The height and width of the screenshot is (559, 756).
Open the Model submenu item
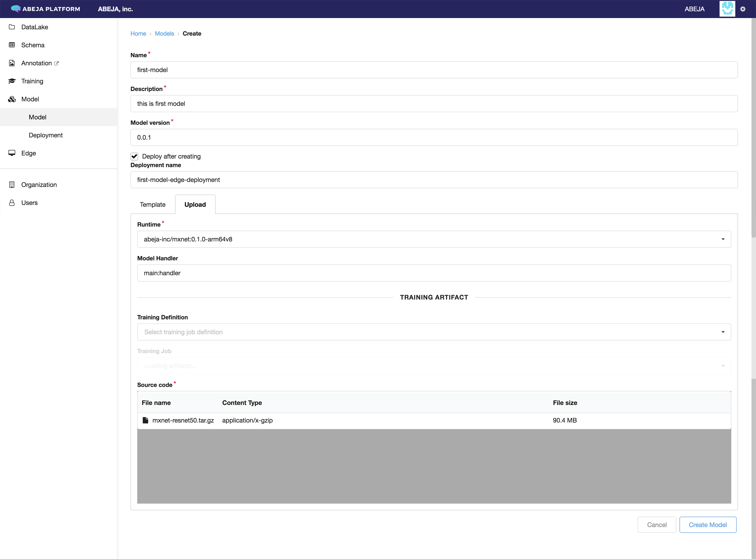pyautogui.click(x=59, y=117)
